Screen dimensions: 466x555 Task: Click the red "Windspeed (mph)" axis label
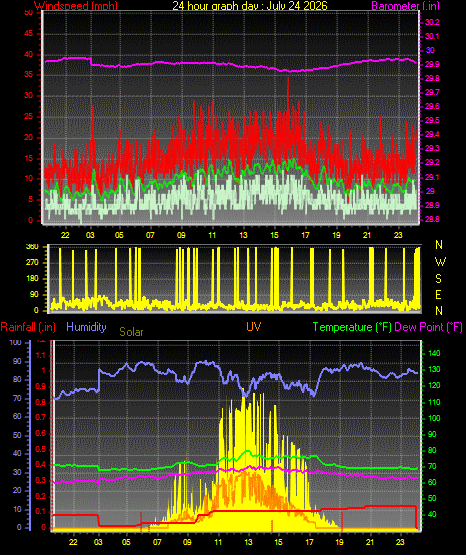(x=76, y=6)
